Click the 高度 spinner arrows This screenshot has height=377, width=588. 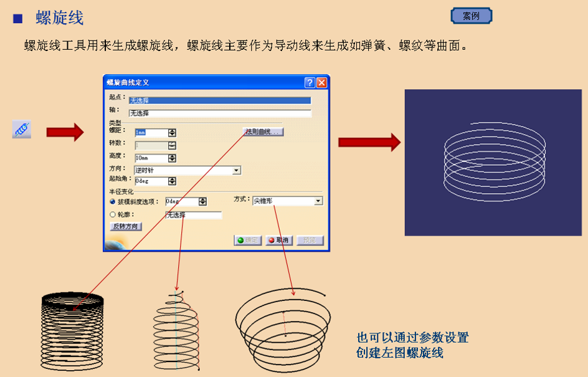[x=172, y=158]
